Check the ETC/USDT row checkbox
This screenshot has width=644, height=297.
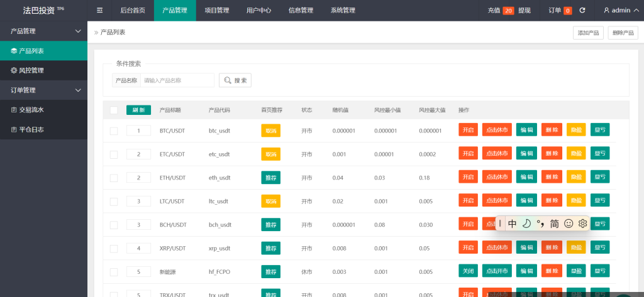(114, 154)
